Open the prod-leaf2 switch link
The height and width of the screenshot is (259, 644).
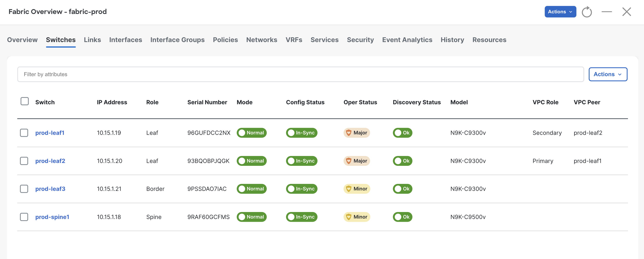[50, 161]
